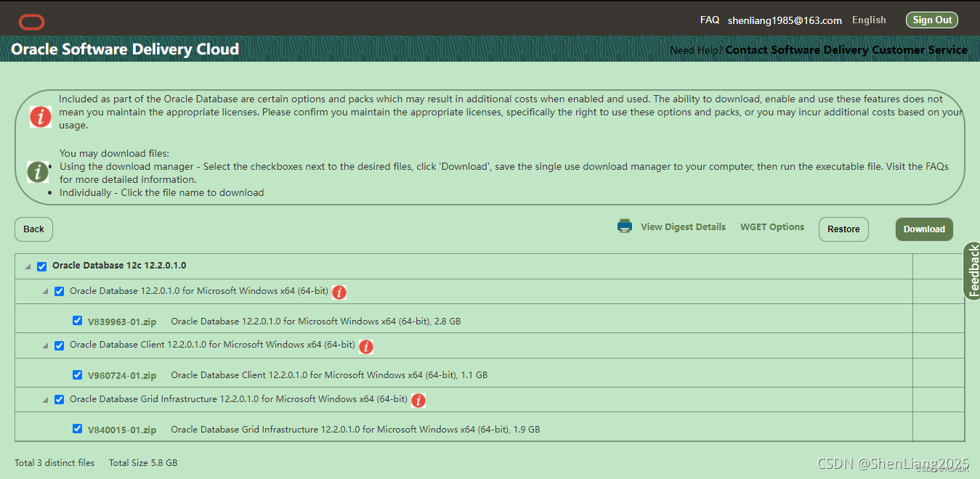Click the Back button

[33, 229]
